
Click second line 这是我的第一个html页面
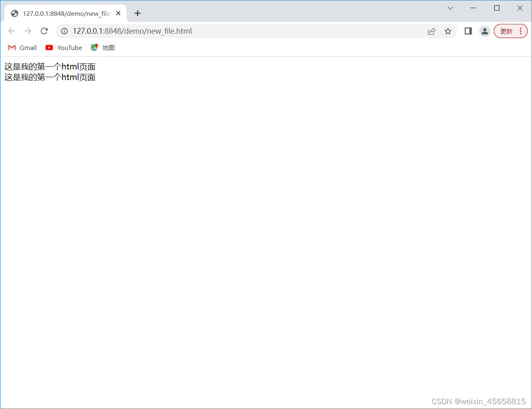[50, 77]
